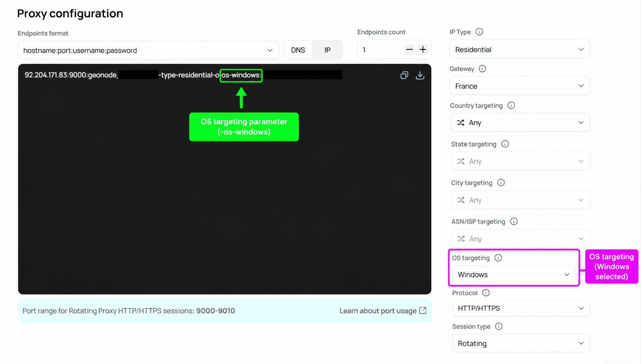Open the Gateway France dropdown
The height and width of the screenshot is (364, 641).
(x=520, y=86)
